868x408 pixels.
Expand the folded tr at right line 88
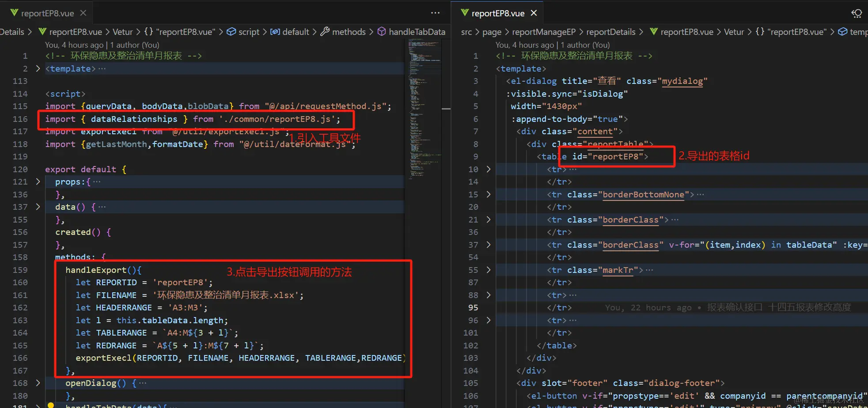click(489, 295)
